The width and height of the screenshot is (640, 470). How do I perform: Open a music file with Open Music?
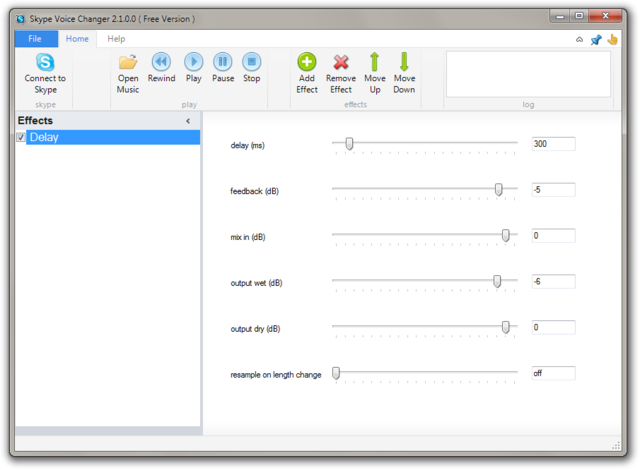click(128, 73)
